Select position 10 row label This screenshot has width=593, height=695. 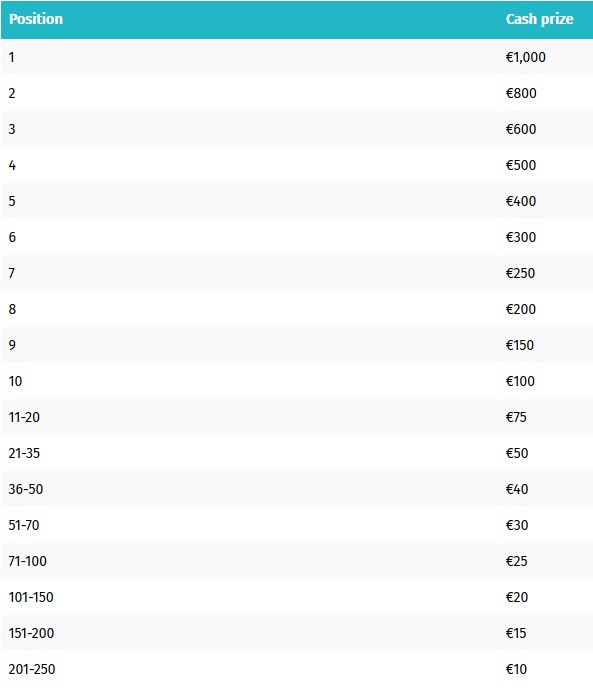[15, 381]
